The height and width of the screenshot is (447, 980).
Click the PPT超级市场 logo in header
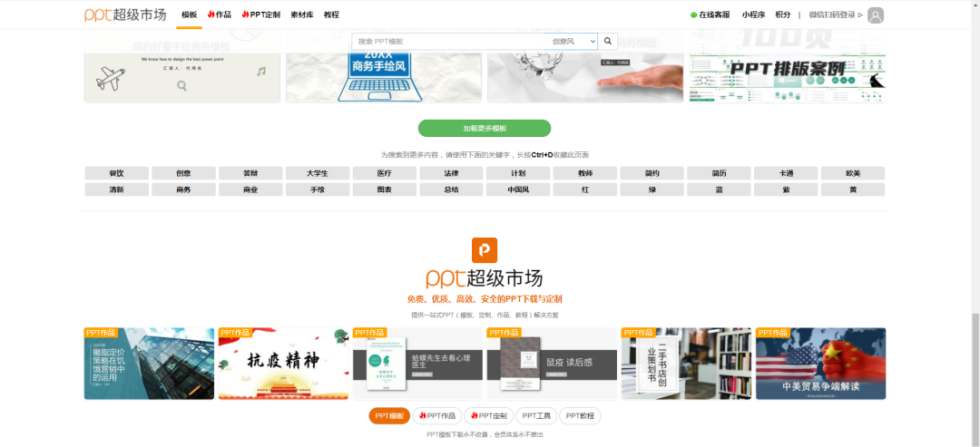(125, 15)
